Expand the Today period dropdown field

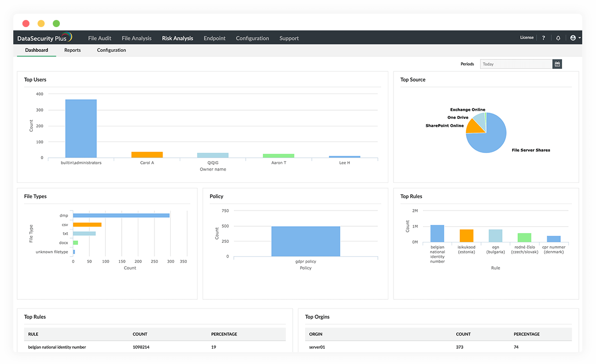click(x=516, y=64)
